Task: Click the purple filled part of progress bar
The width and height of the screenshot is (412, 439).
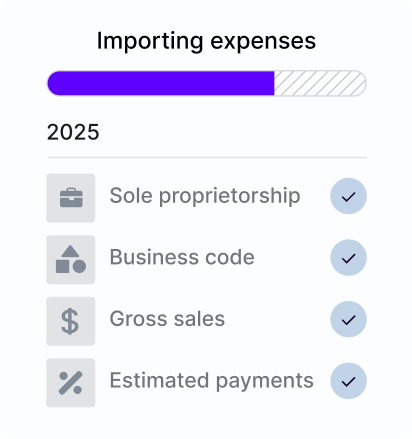Action: tap(161, 83)
